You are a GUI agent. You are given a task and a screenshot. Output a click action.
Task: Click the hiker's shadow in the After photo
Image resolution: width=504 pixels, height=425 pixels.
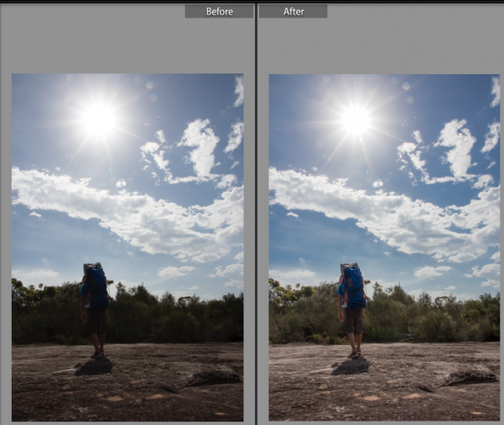pyautogui.click(x=351, y=366)
